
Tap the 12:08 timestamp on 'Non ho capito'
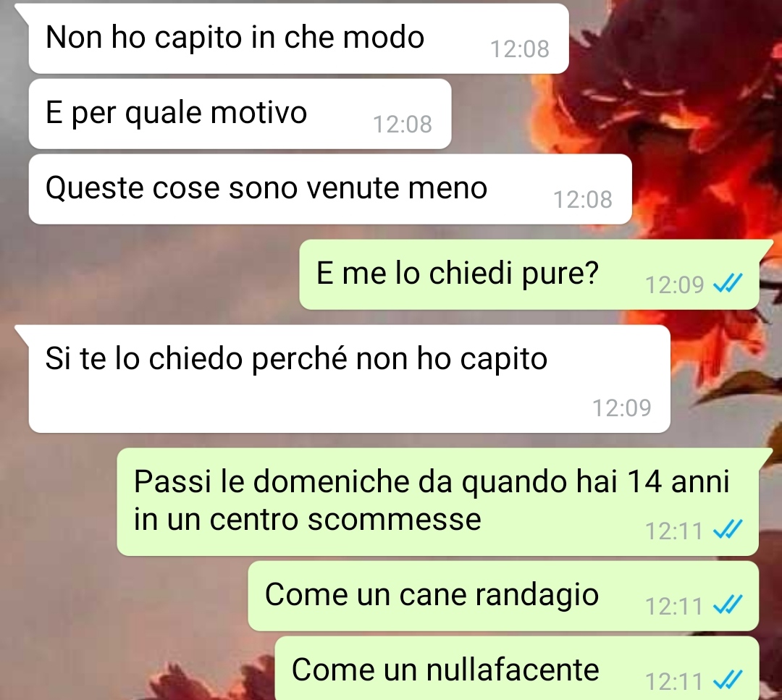tap(520, 49)
